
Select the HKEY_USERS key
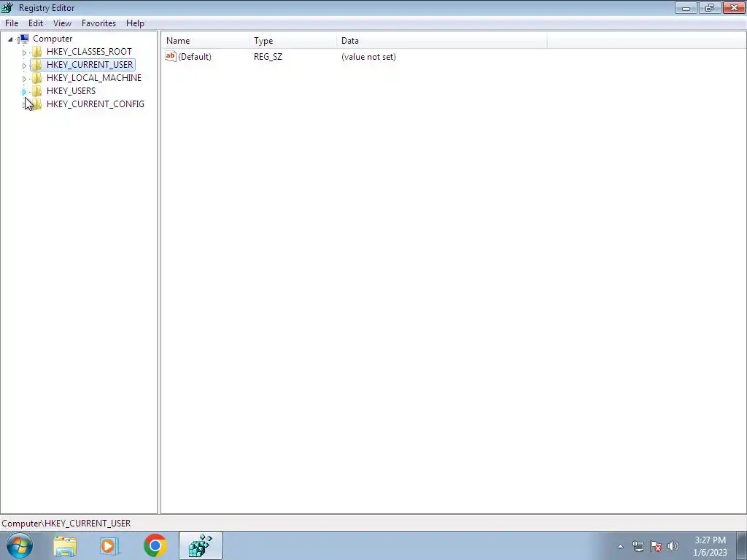tap(71, 90)
